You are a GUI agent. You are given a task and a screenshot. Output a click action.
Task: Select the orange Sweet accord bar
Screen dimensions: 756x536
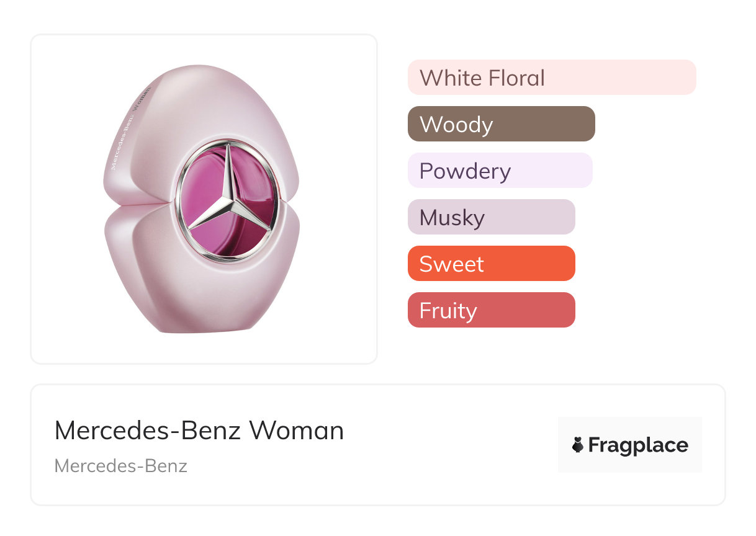491,264
